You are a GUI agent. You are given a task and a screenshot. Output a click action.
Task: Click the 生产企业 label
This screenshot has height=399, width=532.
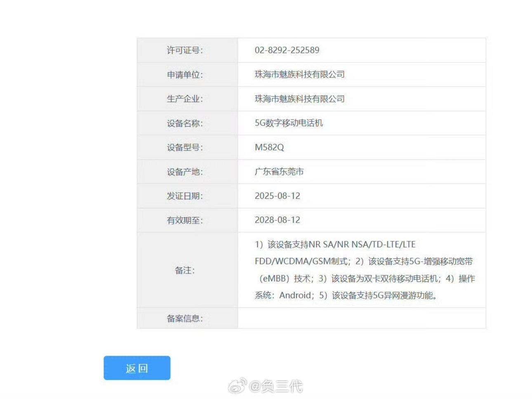pyautogui.click(x=185, y=99)
